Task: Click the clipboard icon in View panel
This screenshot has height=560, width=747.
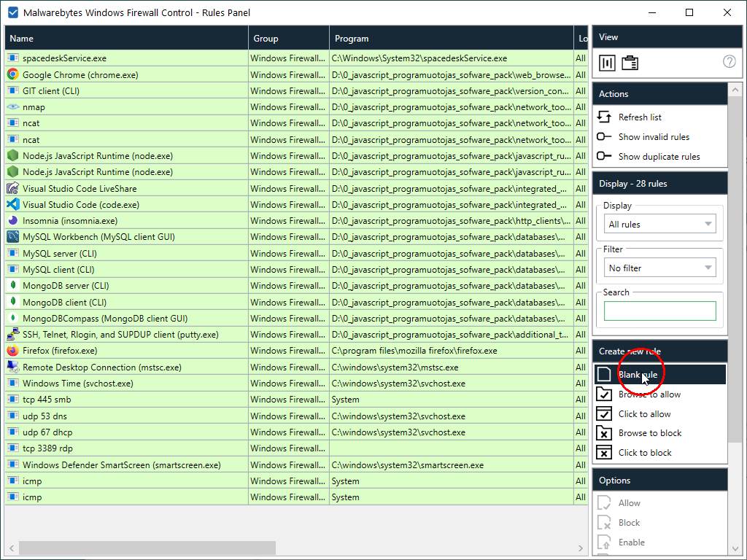Action: [x=630, y=63]
